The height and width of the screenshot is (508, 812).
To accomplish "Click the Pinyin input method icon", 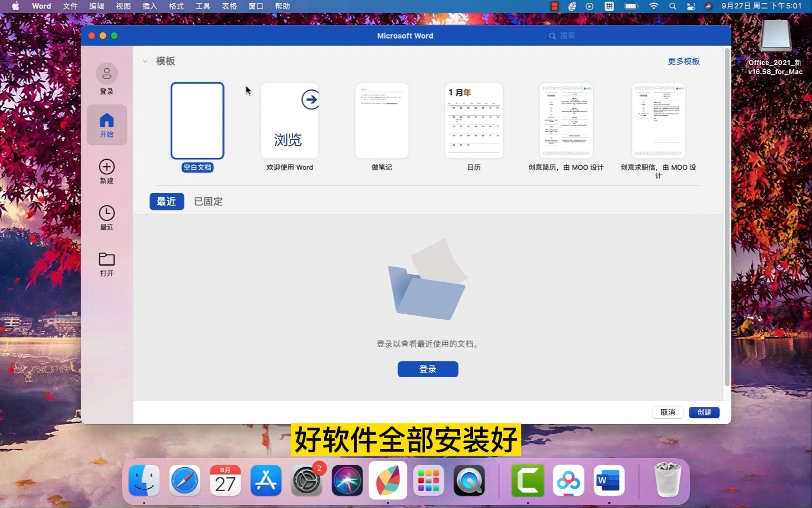I will [609, 6].
